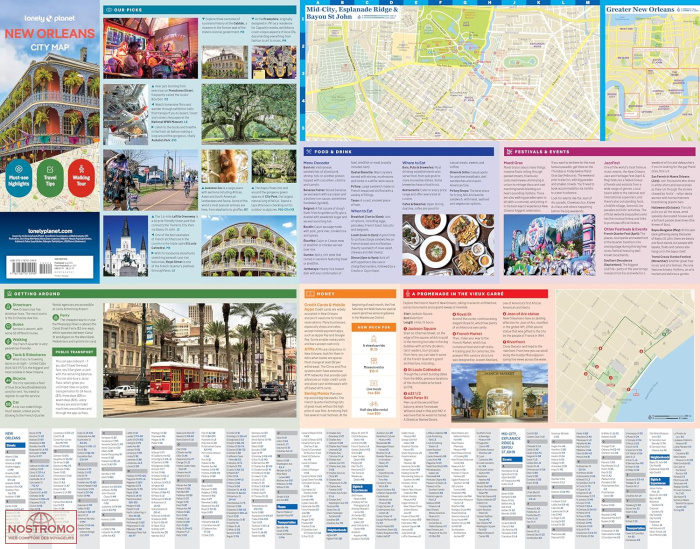This screenshot has width=700, height=549.
Task: Open the French Market archway photo
Action: pyautogui.click(x=500, y=393)
